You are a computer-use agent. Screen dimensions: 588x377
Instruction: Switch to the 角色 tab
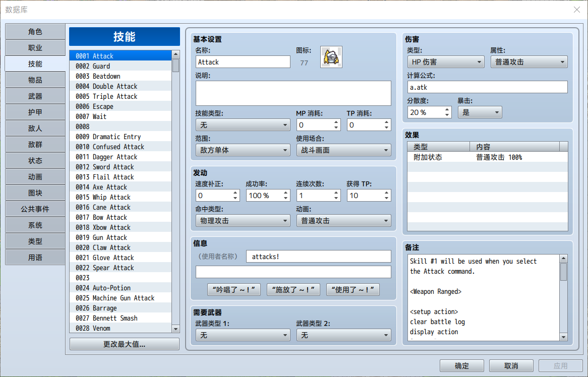(x=35, y=32)
